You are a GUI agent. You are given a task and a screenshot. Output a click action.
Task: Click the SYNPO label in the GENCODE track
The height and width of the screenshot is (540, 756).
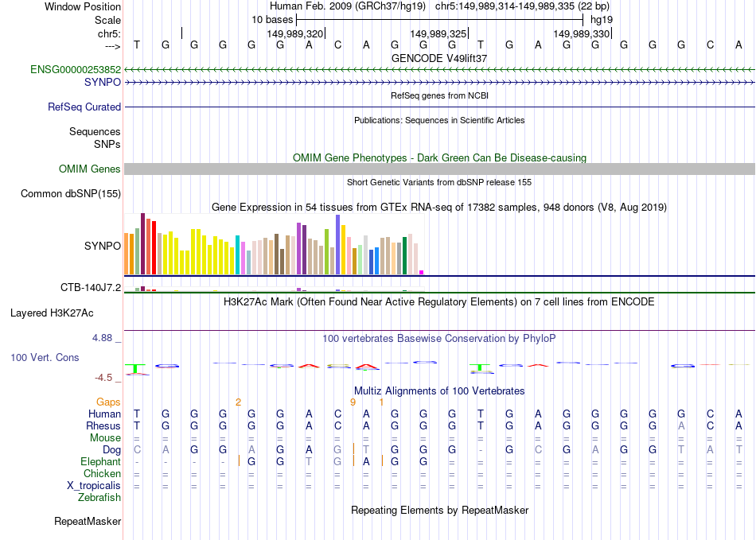point(103,82)
